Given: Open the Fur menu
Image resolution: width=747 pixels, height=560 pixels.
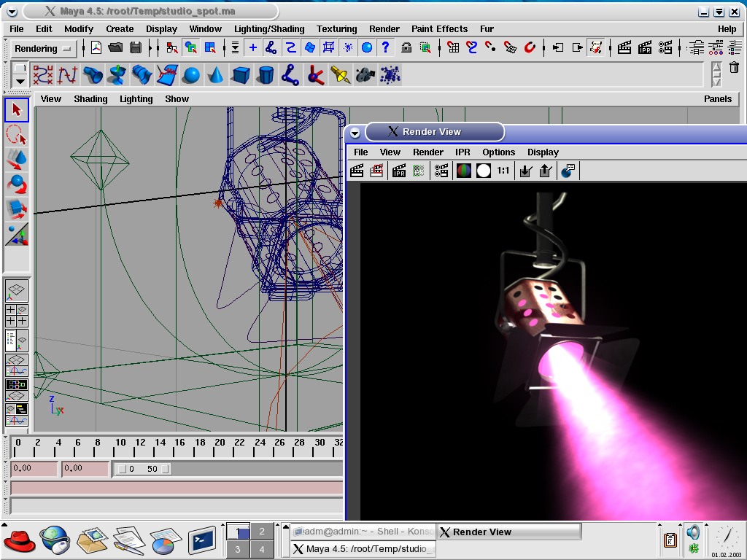Looking at the screenshot, I should 487,29.
